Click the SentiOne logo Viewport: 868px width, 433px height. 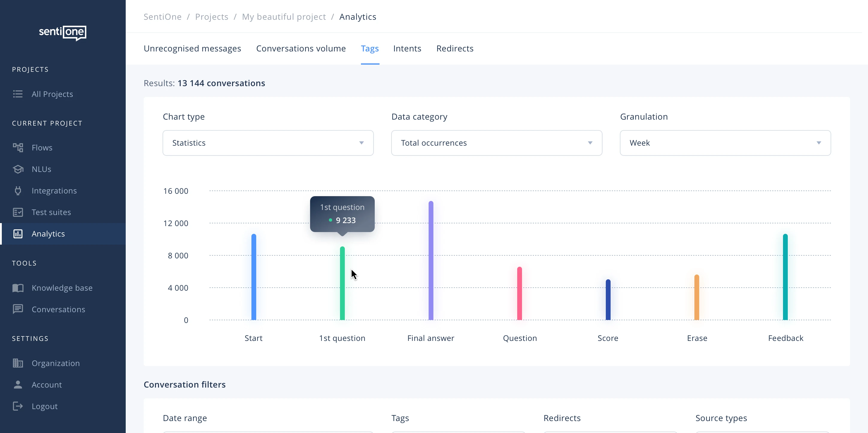coord(63,33)
